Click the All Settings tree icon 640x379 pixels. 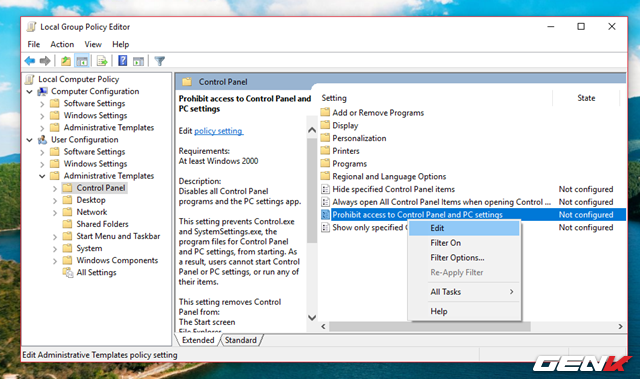click(x=68, y=273)
